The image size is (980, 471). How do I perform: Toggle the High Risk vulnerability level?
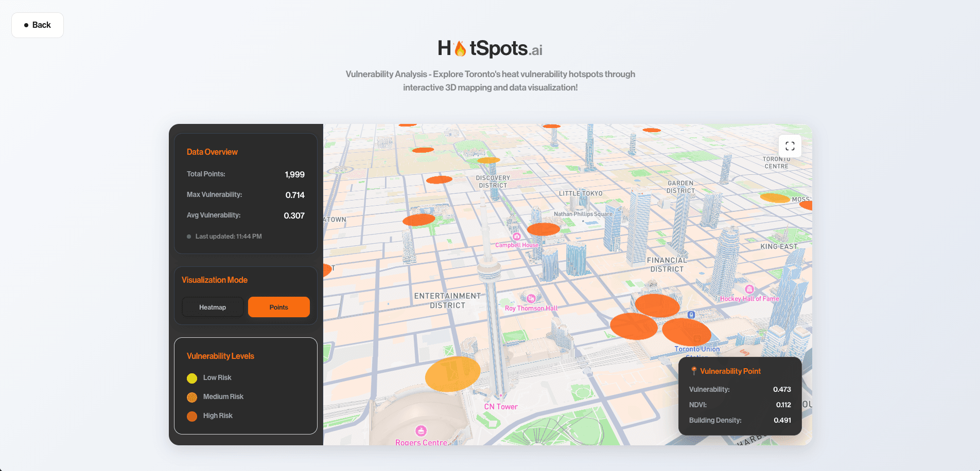point(192,415)
